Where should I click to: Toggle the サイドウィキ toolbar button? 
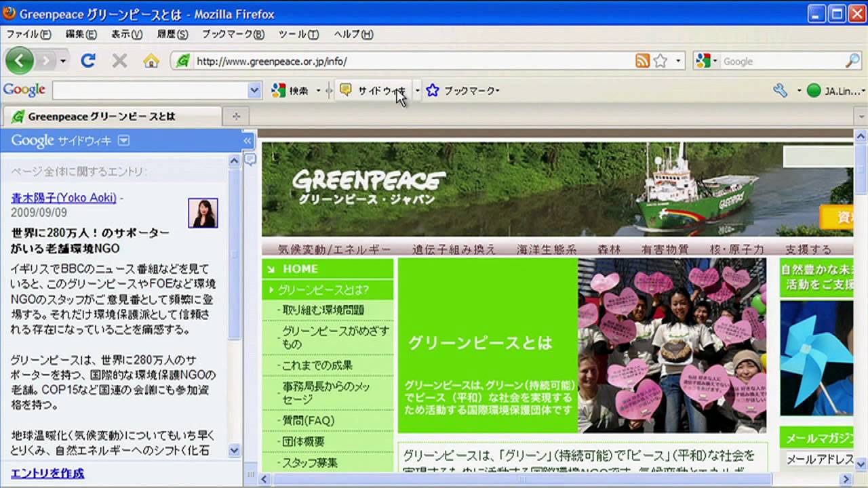pyautogui.click(x=374, y=90)
